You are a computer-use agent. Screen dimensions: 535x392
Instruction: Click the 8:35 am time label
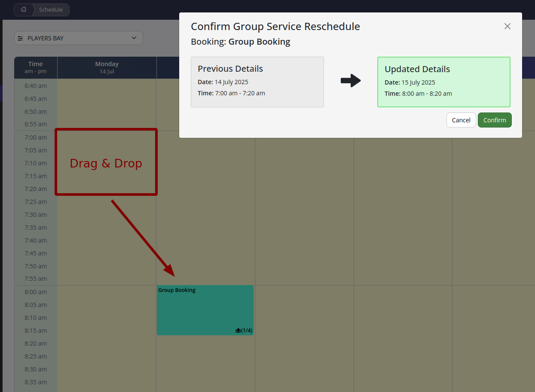(36, 382)
